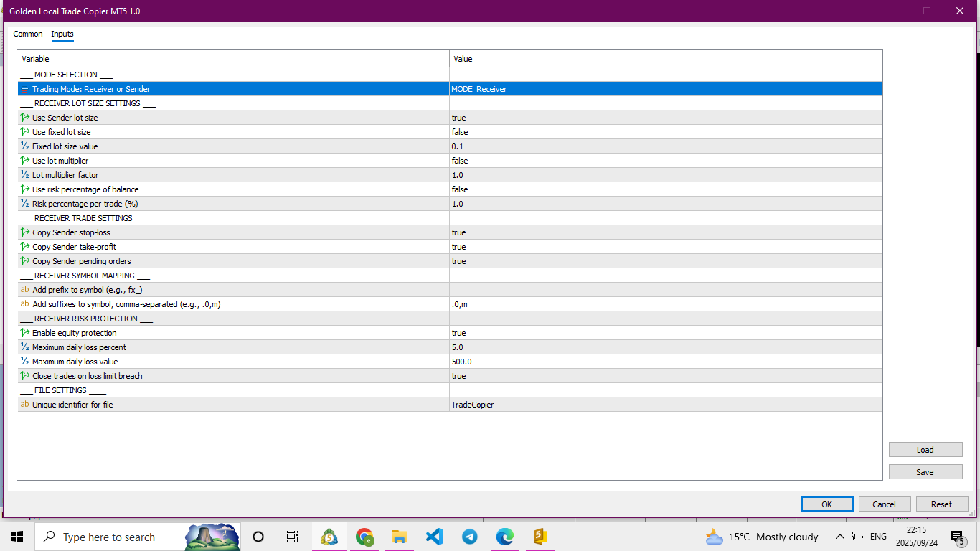This screenshot has width=980, height=551.
Task: Click the bool icon for Use risk percentage of balance
Action: pos(25,189)
